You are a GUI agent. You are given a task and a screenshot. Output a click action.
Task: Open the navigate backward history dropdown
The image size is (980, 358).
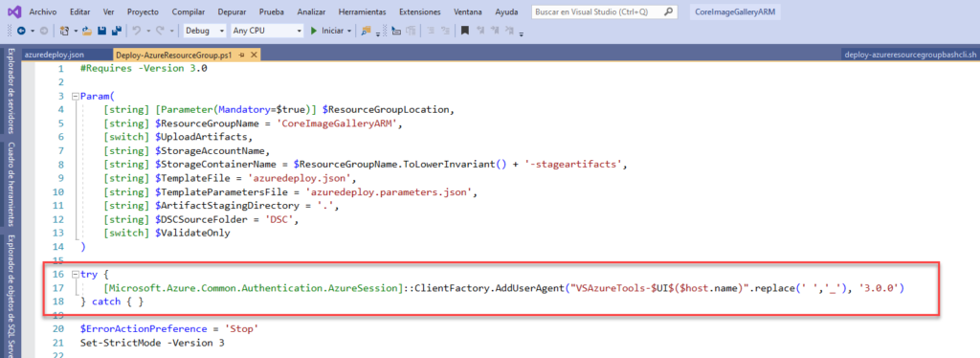pos(33,31)
